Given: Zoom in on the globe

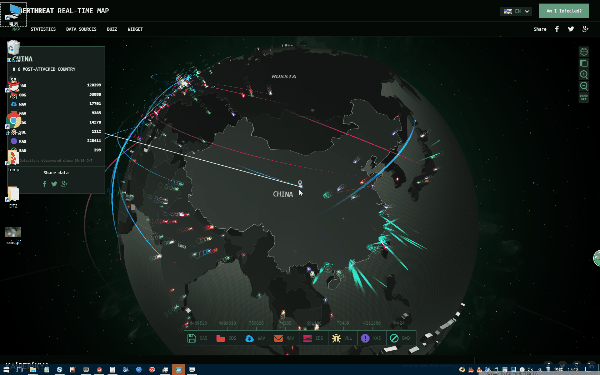Looking at the screenshot, I should click(584, 74).
